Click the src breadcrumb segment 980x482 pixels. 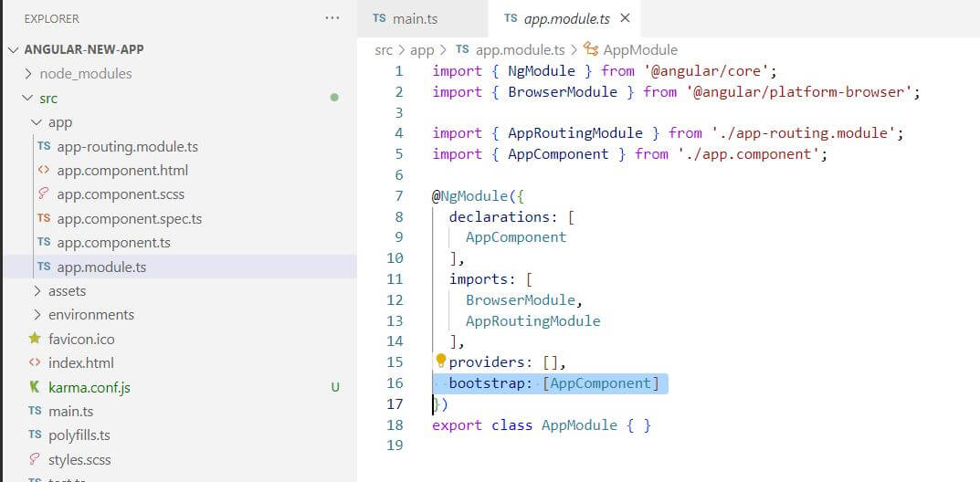coord(384,50)
